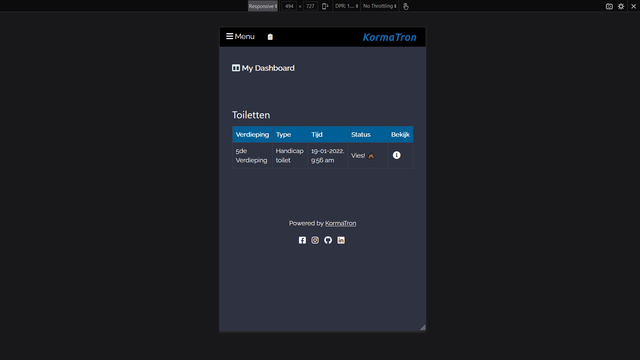The width and height of the screenshot is (640, 360).
Task: Click the Status column header
Action: (367, 134)
